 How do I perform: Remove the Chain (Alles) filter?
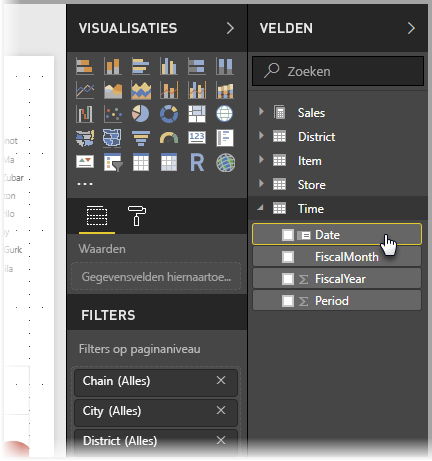[221, 380]
